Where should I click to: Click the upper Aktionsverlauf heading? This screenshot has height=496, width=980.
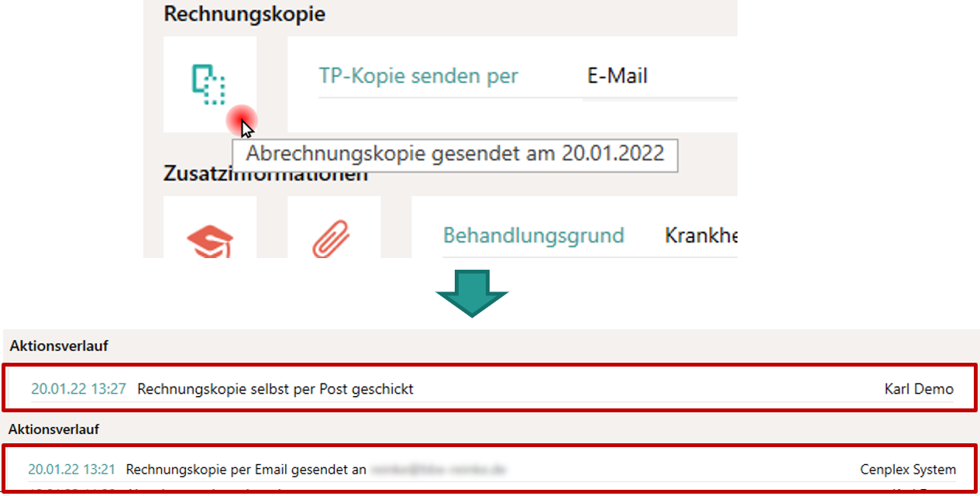59,346
